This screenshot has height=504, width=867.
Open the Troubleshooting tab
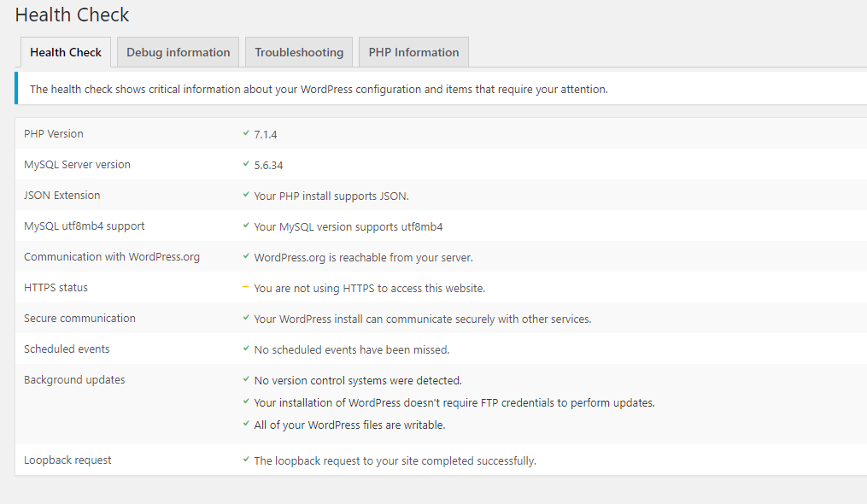299,52
